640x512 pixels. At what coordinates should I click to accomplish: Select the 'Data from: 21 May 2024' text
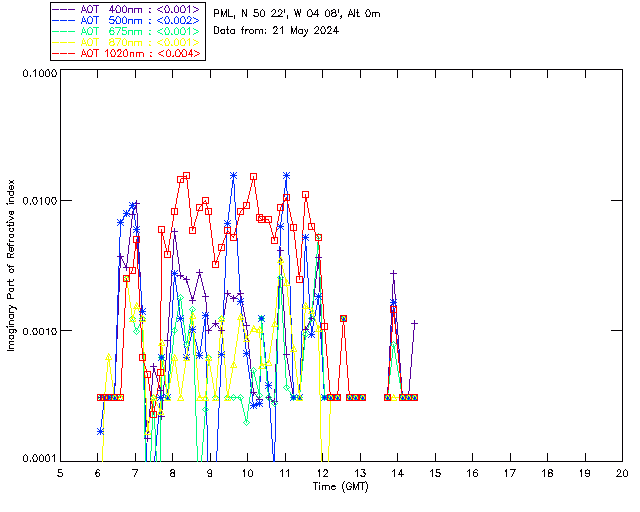(x=276, y=31)
